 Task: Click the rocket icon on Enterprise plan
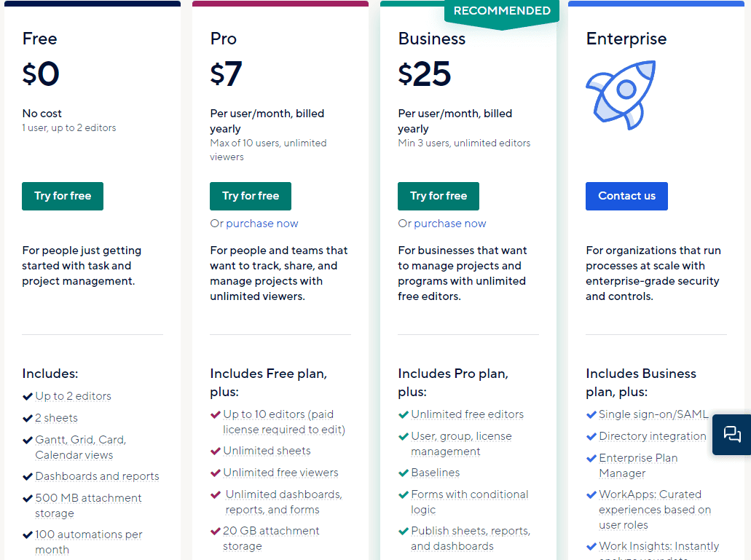click(620, 93)
